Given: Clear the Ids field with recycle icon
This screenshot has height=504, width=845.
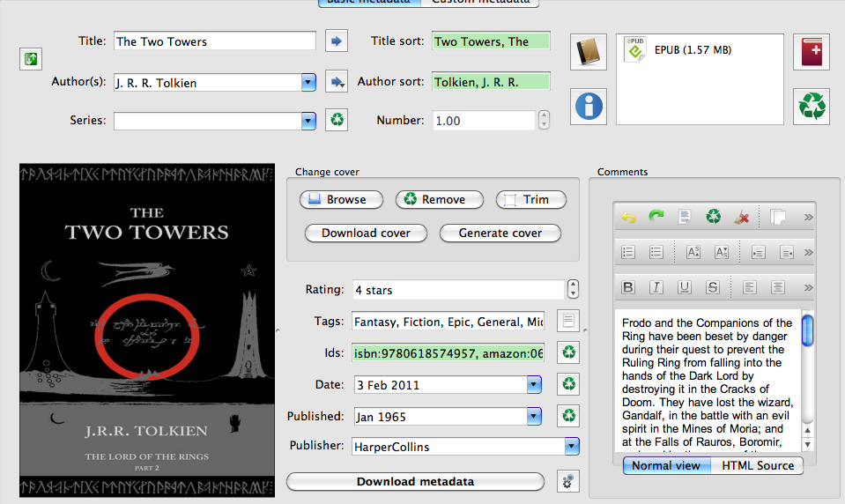Looking at the screenshot, I should point(568,352).
